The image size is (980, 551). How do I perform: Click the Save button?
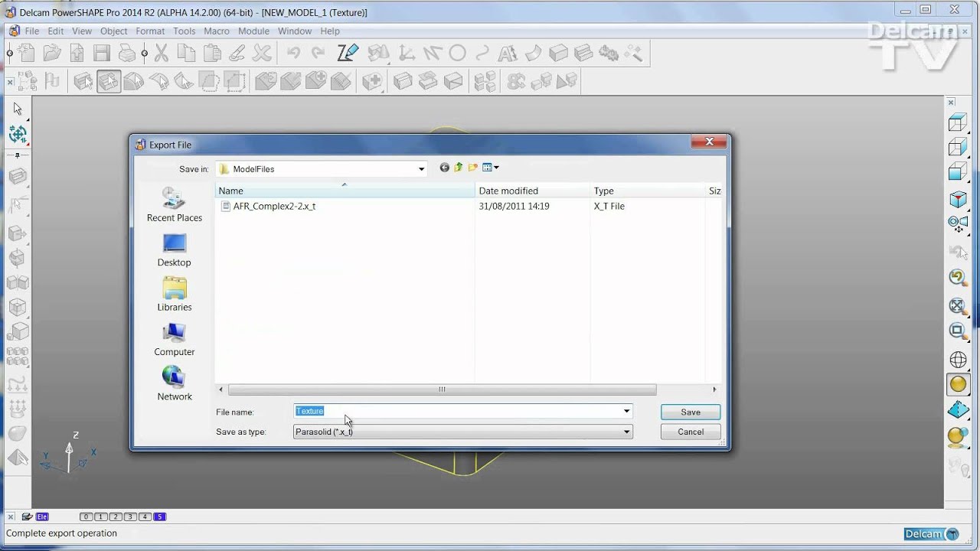click(691, 412)
